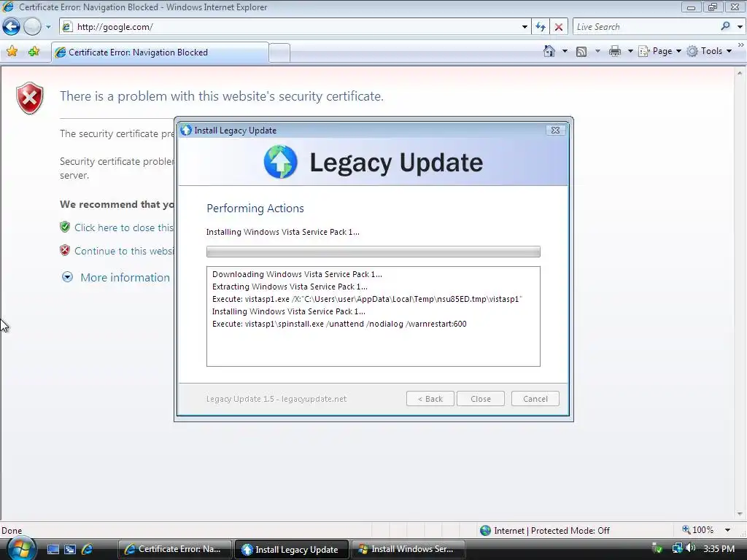This screenshot has width=747, height=560.
Task: Launch Internet Explorer from quick launch
Action: 88,550
